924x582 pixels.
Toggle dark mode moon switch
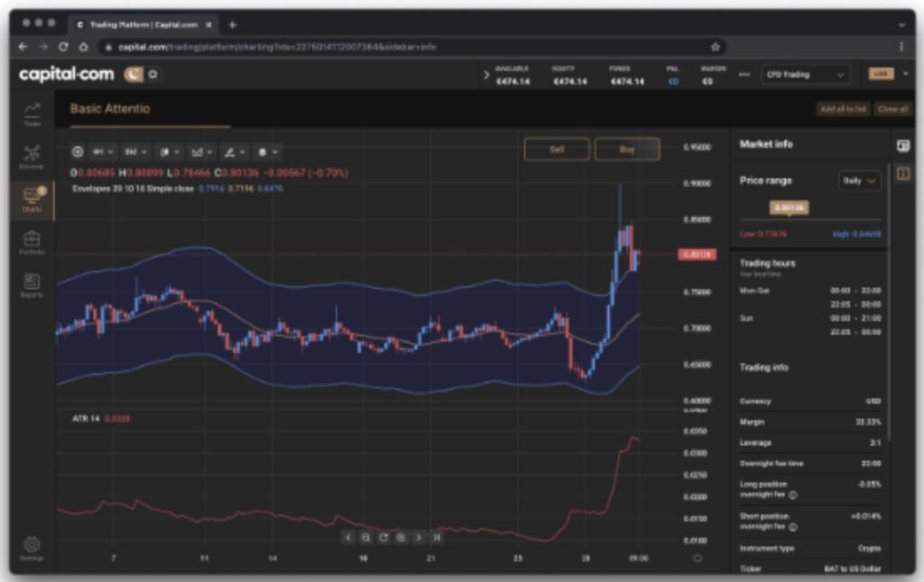click(x=135, y=74)
